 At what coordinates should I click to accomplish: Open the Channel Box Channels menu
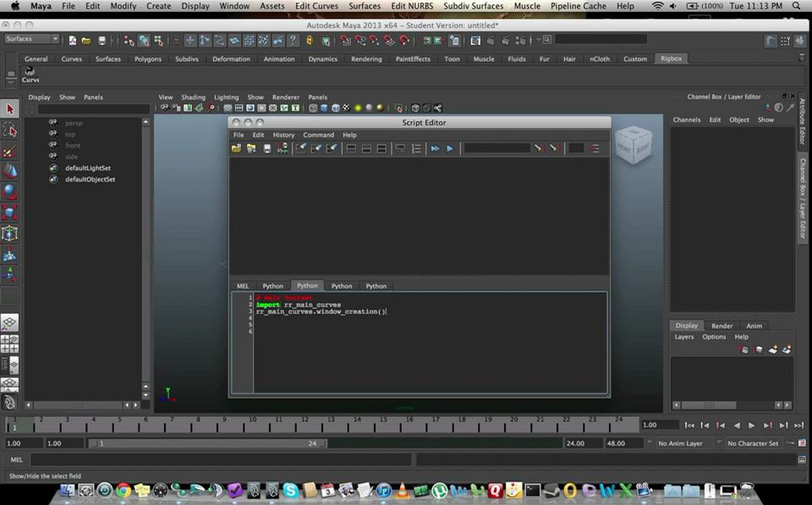(686, 120)
